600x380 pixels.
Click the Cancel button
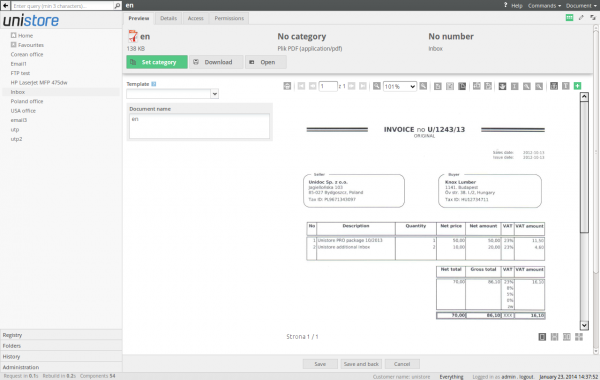[x=402, y=364]
